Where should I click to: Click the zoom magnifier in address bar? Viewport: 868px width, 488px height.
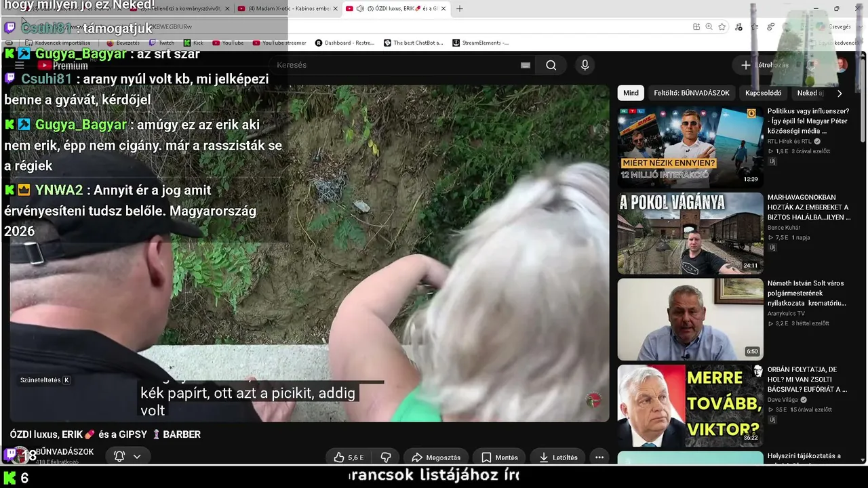coord(709,26)
